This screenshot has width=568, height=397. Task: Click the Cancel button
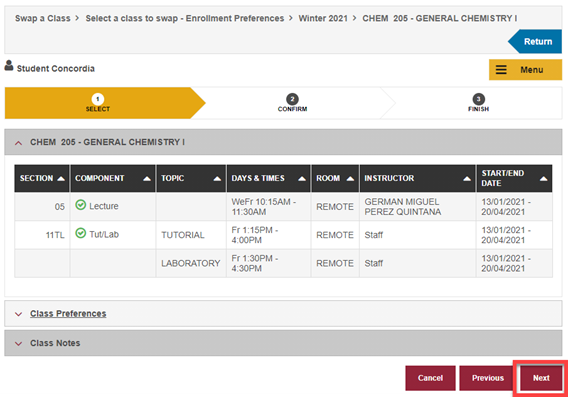pyautogui.click(x=430, y=378)
